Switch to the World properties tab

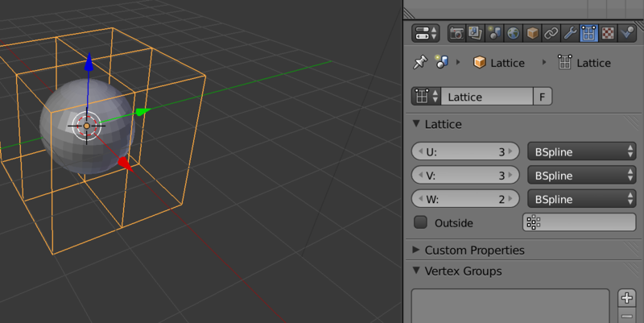pyautogui.click(x=514, y=33)
